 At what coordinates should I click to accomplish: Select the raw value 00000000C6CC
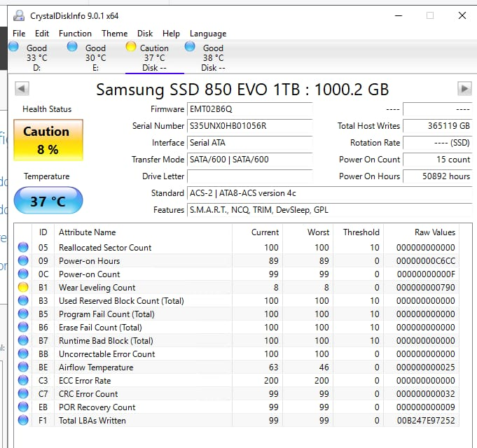426,261
